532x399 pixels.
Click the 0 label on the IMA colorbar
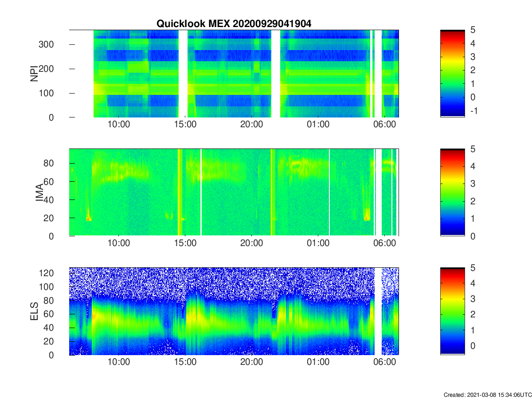tap(473, 236)
